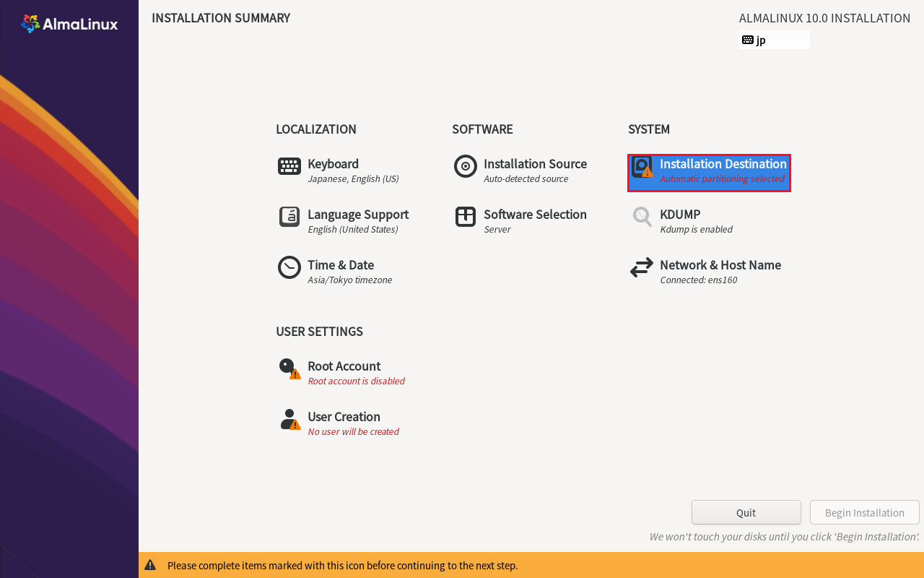Click 'Root account is disabled' warning
Screen dimensions: 924x578
356,381
